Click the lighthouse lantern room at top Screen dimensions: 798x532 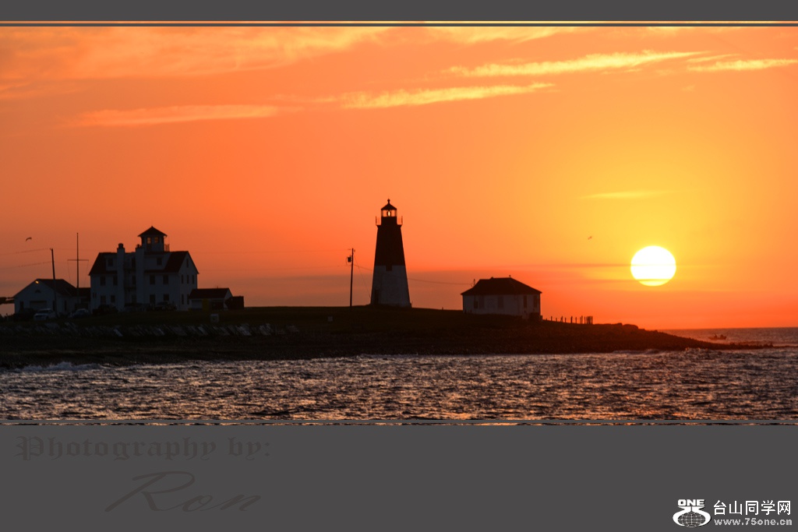(x=389, y=212)
